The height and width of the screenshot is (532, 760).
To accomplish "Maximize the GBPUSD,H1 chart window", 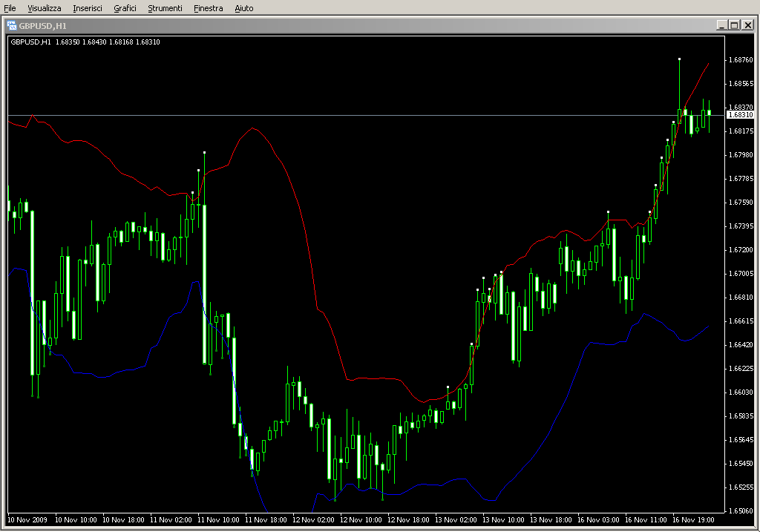I will tap(734, 25).
